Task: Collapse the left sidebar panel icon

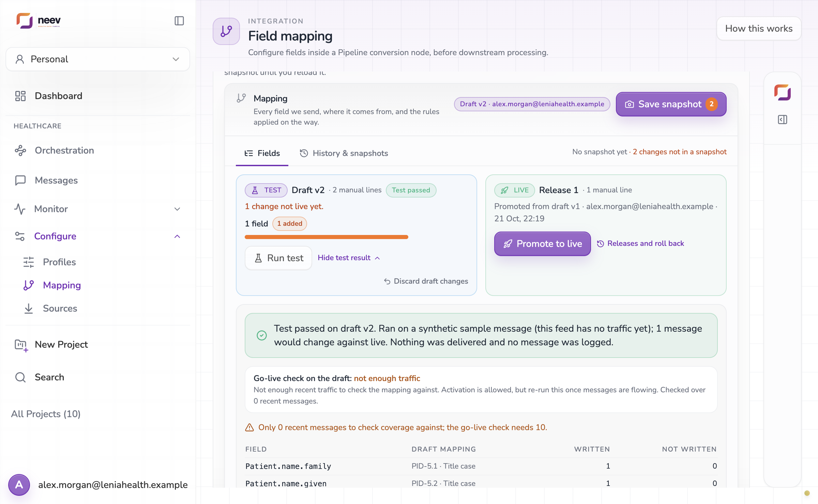Action: click(179, 21)
